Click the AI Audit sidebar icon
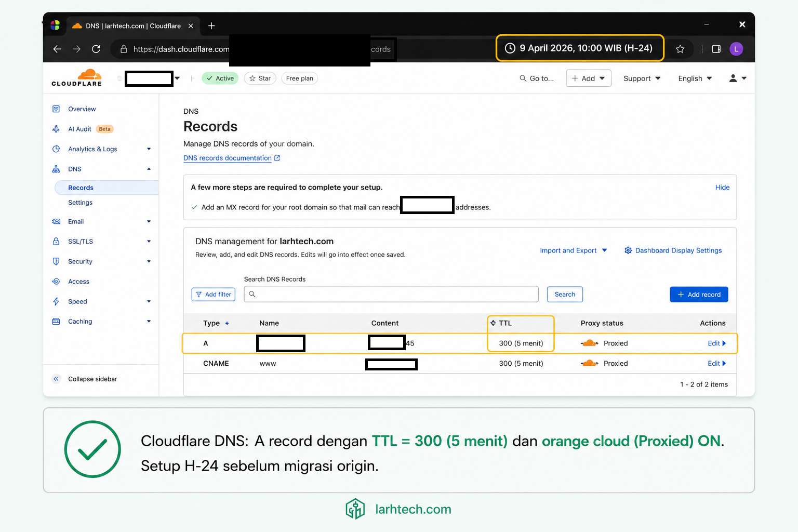 56,129
